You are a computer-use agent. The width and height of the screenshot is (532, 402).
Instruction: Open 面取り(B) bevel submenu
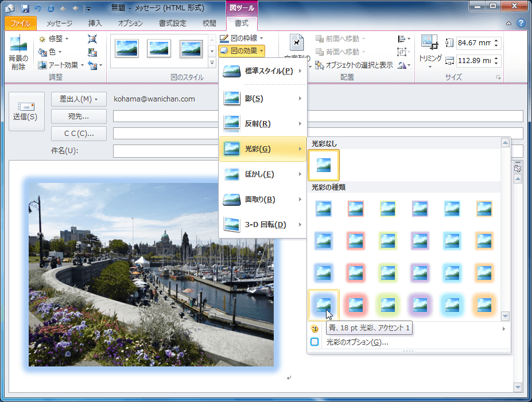263,200
